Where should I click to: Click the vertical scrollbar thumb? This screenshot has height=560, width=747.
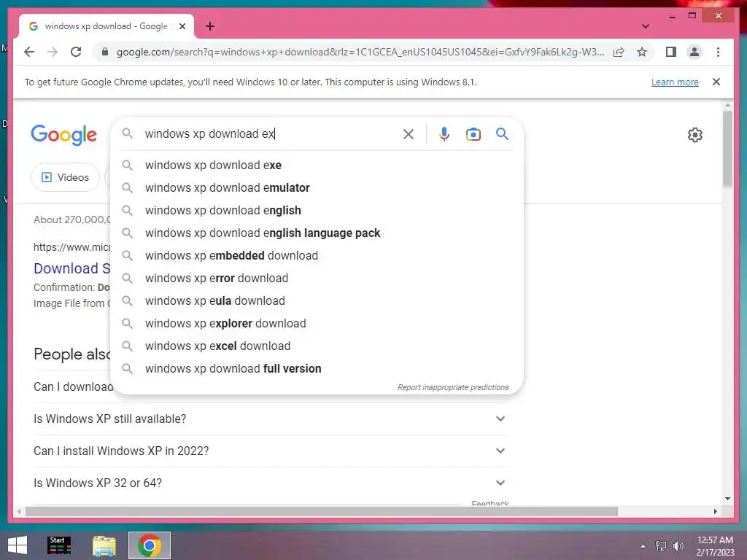pos(727,148)
